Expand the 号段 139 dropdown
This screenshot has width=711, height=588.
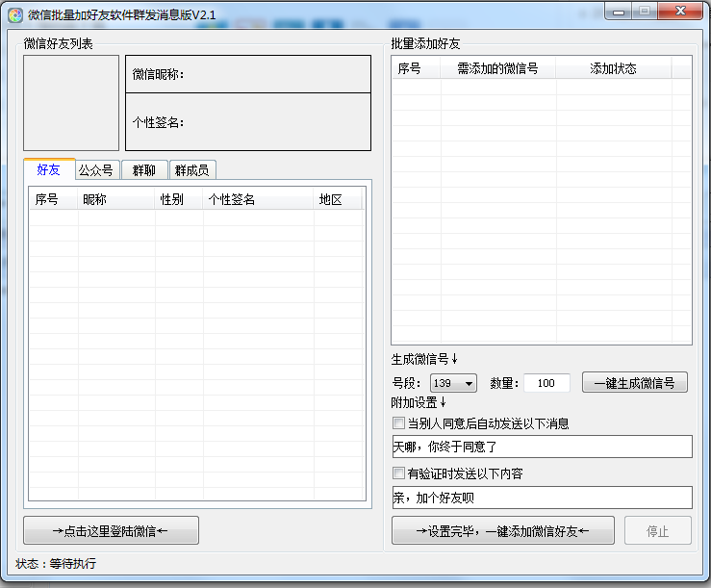click(453, 383)
